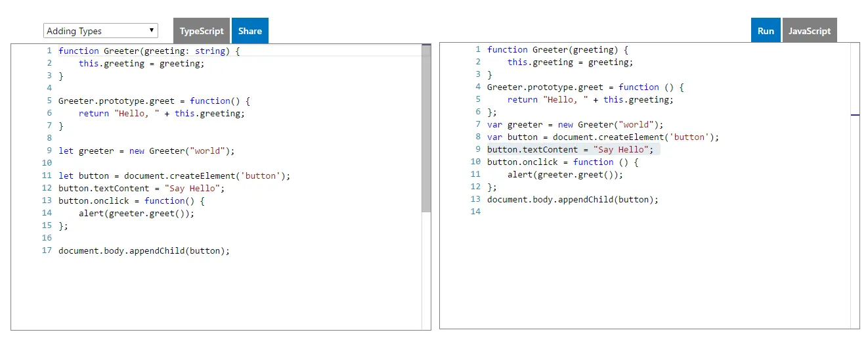Click the TypeScript editor vertical scrollbar thumb
The image size is (868, 349).
tap(426, 129)
